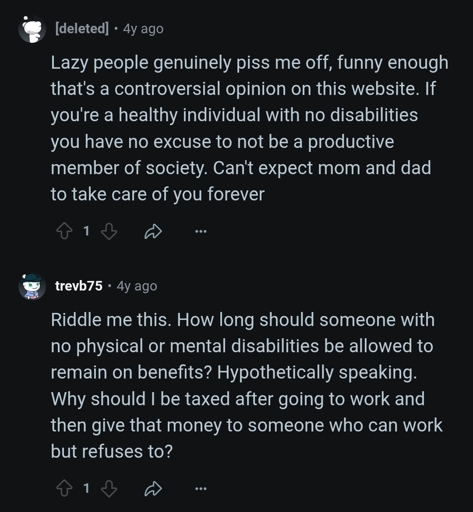Downvote the deleted user's comment
Screen dimensions: 473x512
click(x=109, y=231)
